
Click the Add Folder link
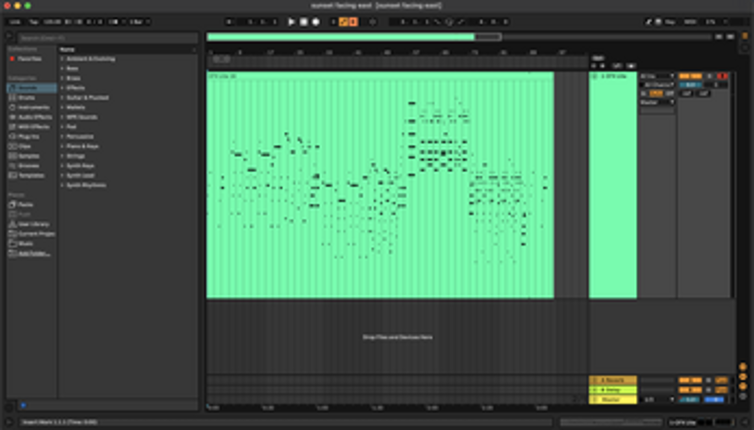coord(33,253)
